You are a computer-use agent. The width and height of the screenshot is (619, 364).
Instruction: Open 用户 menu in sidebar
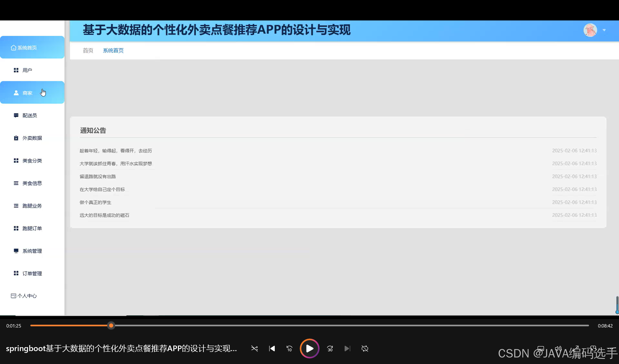point(27,70)
